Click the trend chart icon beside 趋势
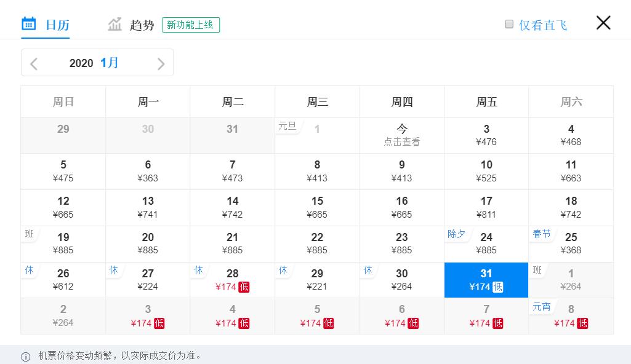The height and width of the screenshot is (364, 631). tap(115, 25)
